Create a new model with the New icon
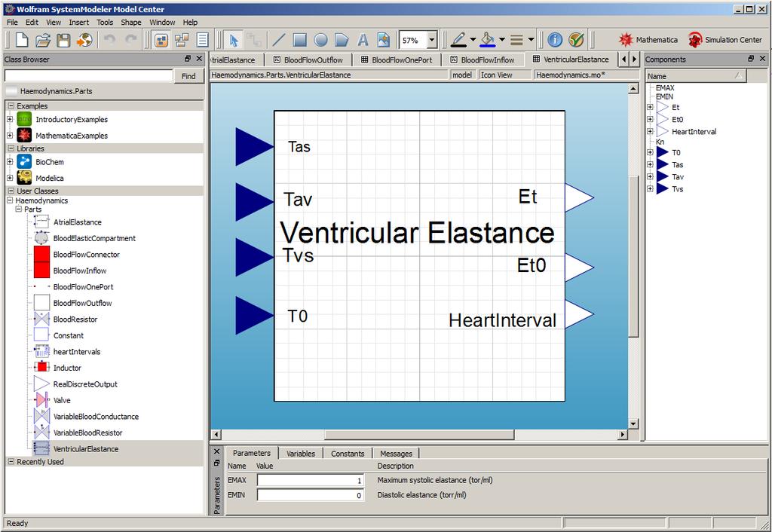 [x=22, y=40]
